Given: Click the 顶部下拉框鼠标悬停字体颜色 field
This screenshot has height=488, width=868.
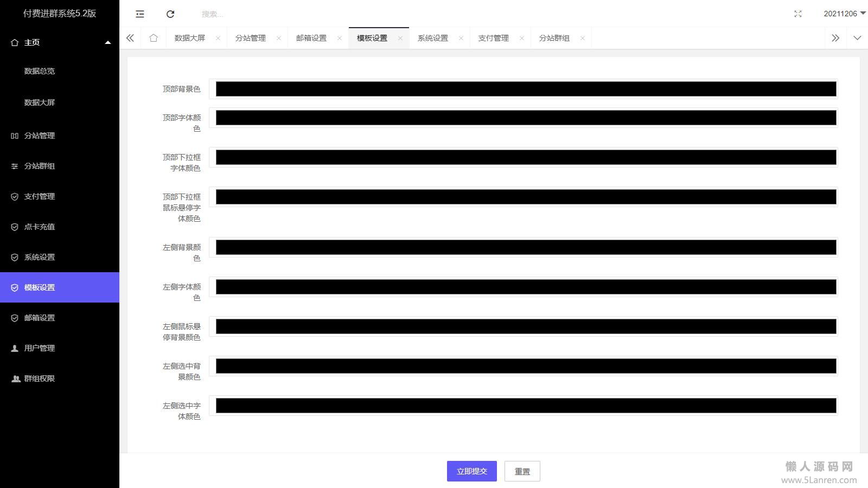Looking at the screenshot, I should point(524,197).
